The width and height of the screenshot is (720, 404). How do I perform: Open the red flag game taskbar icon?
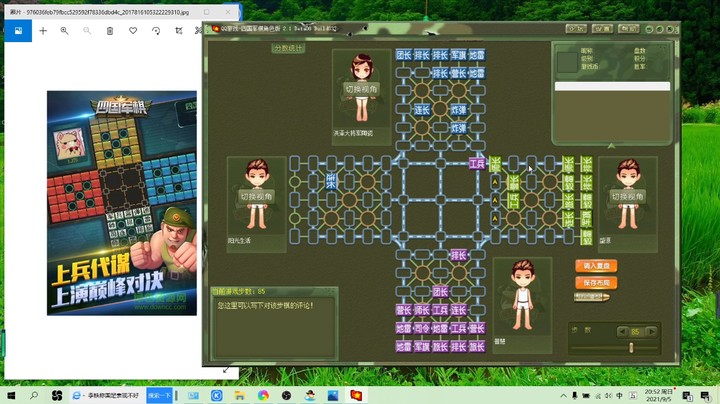click(356, 395)
